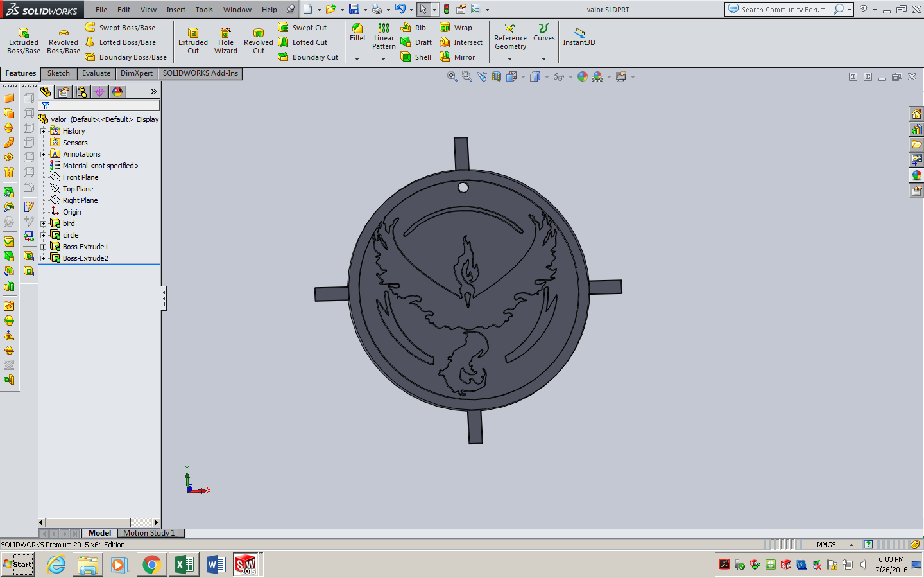This screenshot has width=924, height=578.
Task: Toggle the Section View
Action: point(496,76)
